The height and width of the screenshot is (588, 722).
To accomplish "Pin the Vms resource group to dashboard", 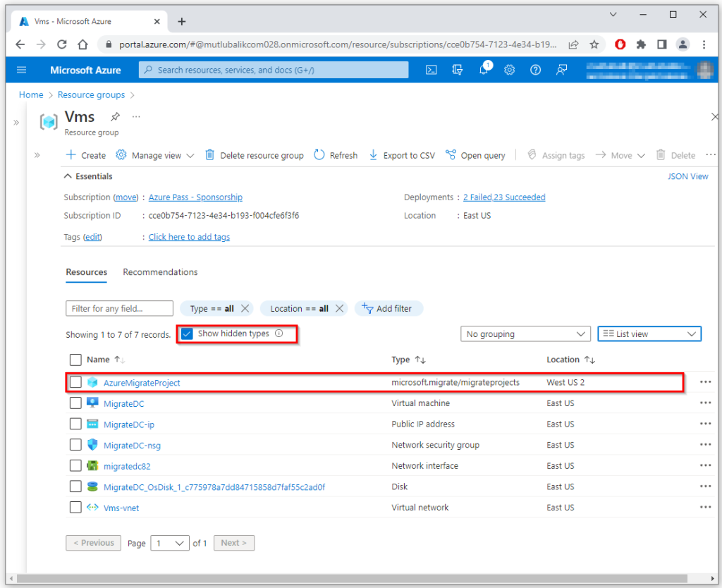I will click(115, 116).
